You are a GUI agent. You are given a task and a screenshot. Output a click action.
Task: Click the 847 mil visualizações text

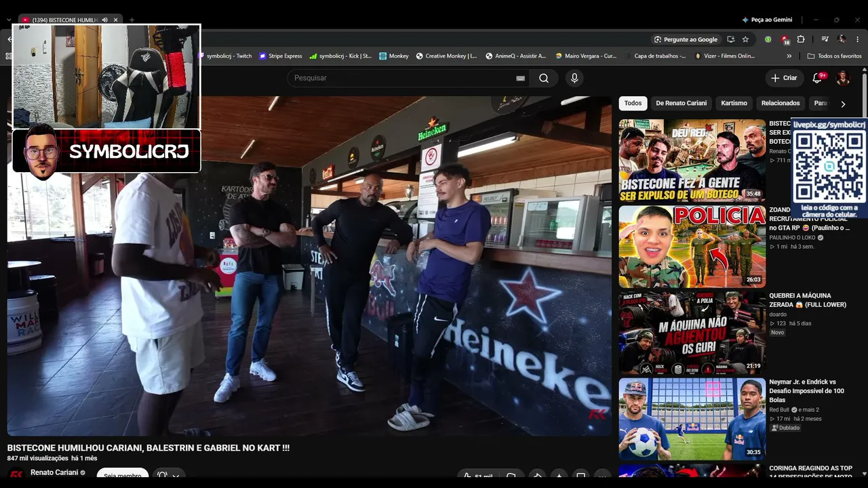point(37,459)
